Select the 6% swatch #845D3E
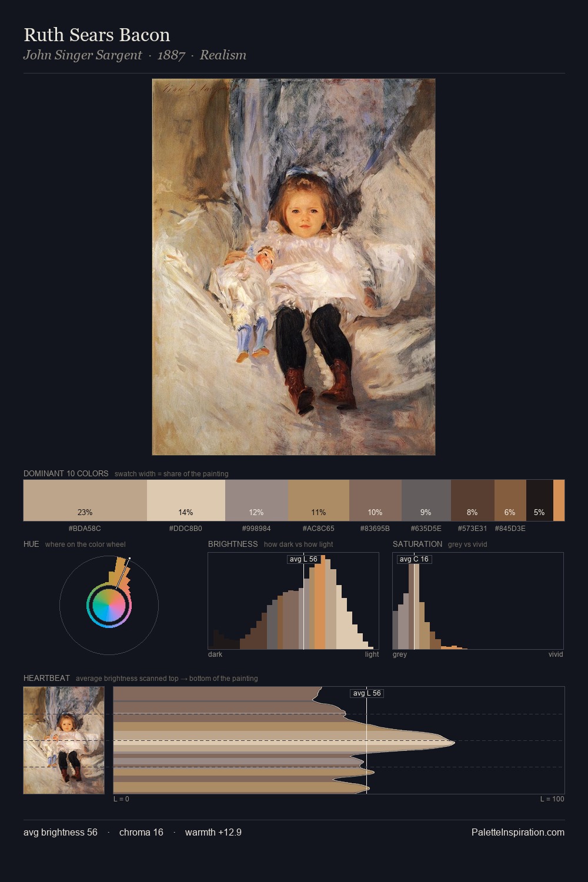This screenshot has height=882, width=588. (510, 500)
